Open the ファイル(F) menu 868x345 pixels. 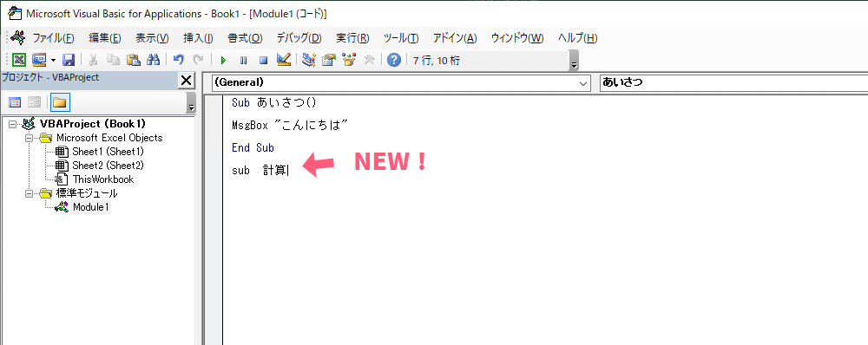[x=53, y=38]
